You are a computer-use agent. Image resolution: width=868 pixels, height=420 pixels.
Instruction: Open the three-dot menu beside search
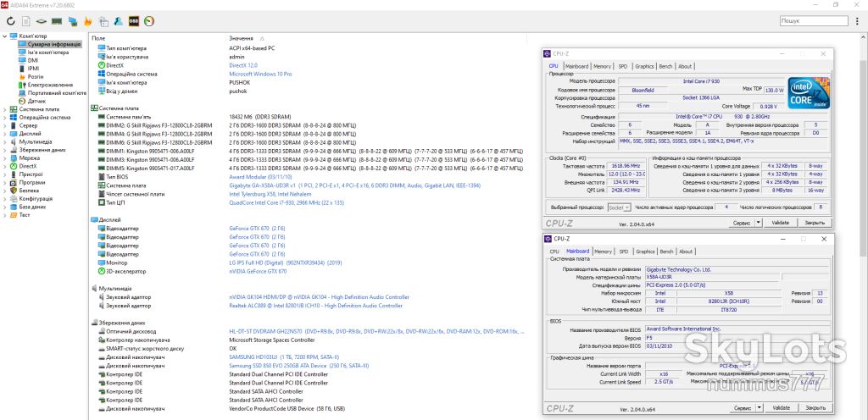pyautogui.click(x=857, y=21)
